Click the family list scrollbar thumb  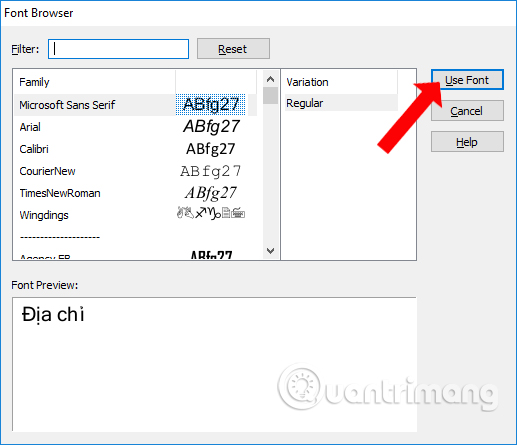pos(270,95)
